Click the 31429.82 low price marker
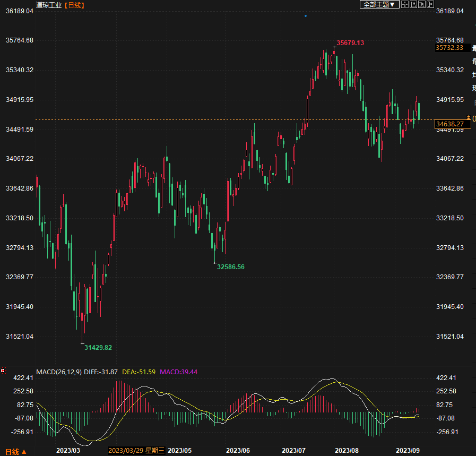The width and height of the screenshot is (476, 456). [98, 347]
